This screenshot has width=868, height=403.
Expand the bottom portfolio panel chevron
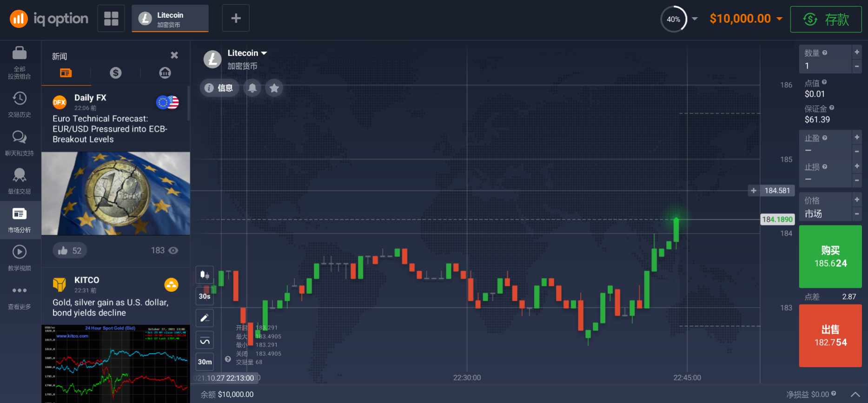855,394
